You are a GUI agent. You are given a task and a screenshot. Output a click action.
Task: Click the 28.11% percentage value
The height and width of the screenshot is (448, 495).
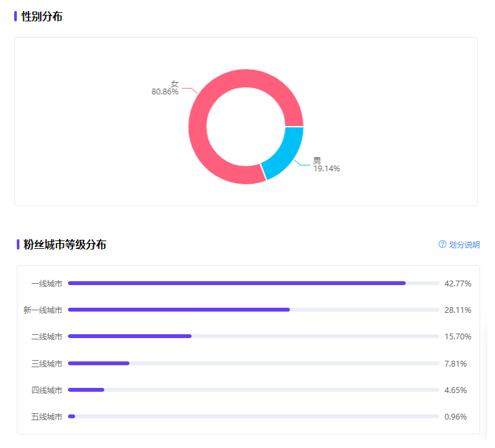[x=457, y=310]
